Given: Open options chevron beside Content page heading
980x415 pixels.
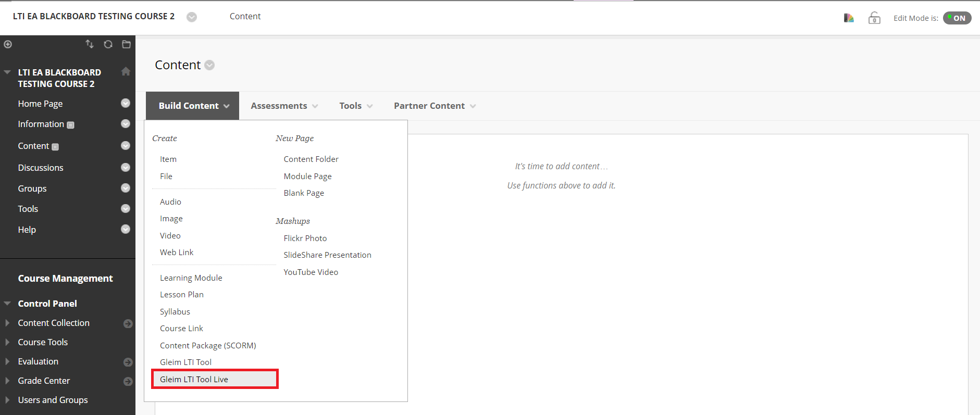Looking at the screenshot, I should pos(209,65).
